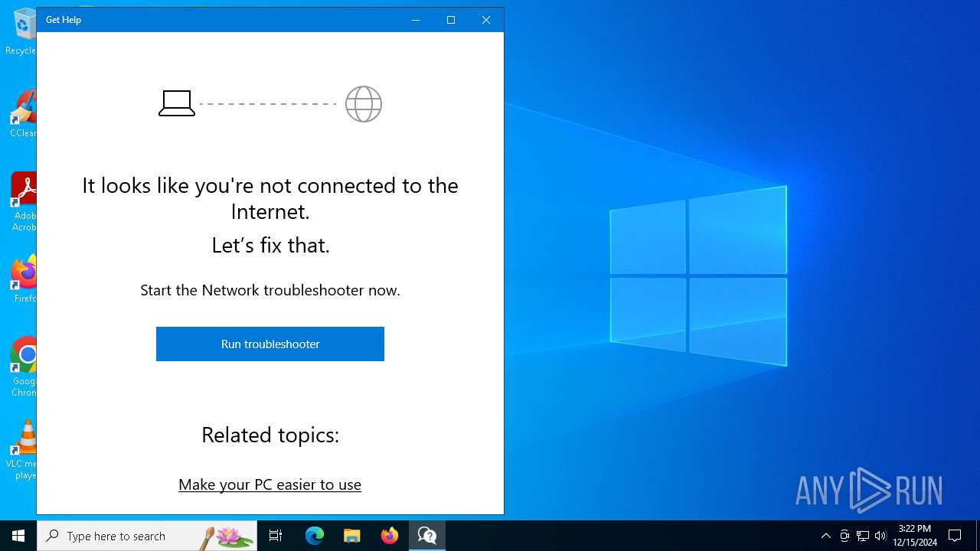Launch Firefox from the desktop shortcut
The width and height of the screenshot is (980, 551).
(x=24, y=279)
